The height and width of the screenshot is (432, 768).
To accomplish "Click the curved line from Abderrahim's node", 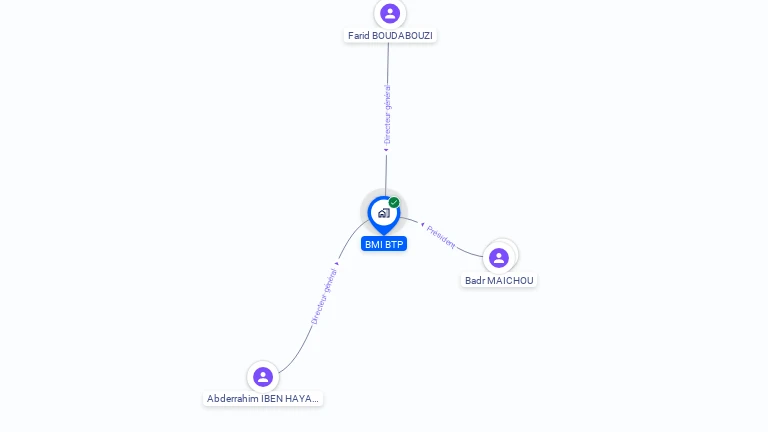I will click(298, 351).
